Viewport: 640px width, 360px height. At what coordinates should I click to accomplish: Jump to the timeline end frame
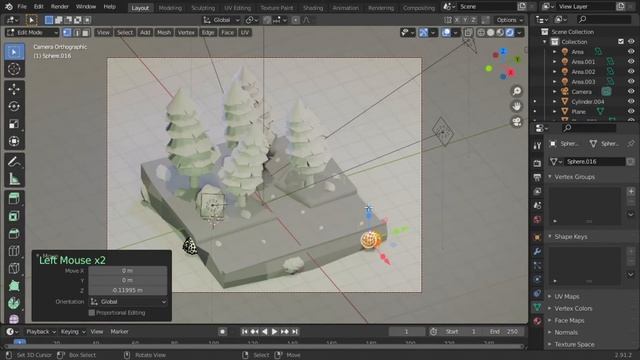pyautogui.click(x=295, y=332)
